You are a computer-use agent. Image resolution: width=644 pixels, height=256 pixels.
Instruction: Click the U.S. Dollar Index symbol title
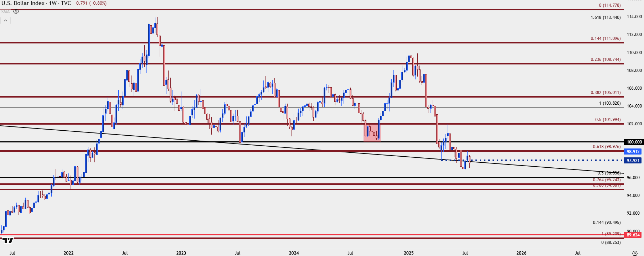(23, 3)
